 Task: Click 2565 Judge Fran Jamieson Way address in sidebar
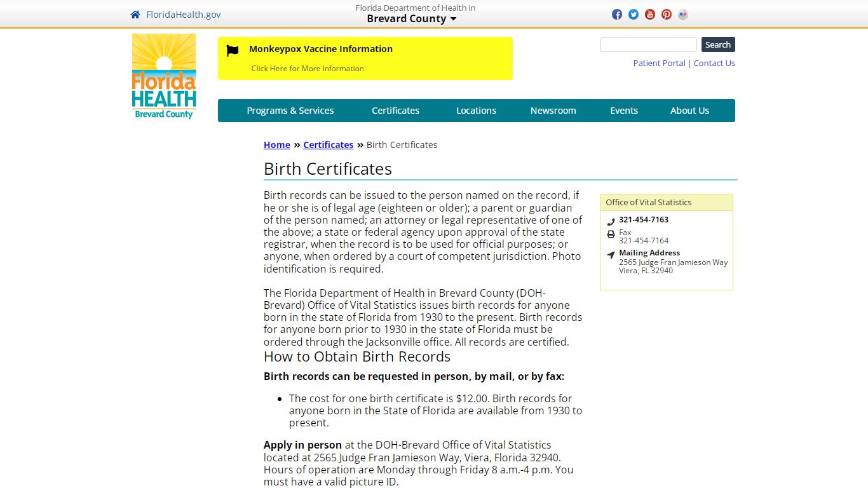click(x=674, y=262)
